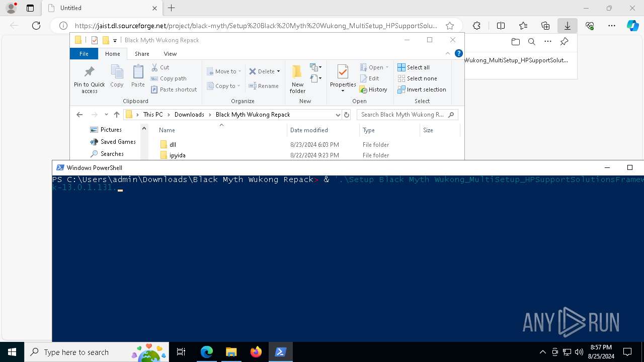Open Edge split screen
The height and width of the screenshot is (362, 644).
tap(501, 26)
